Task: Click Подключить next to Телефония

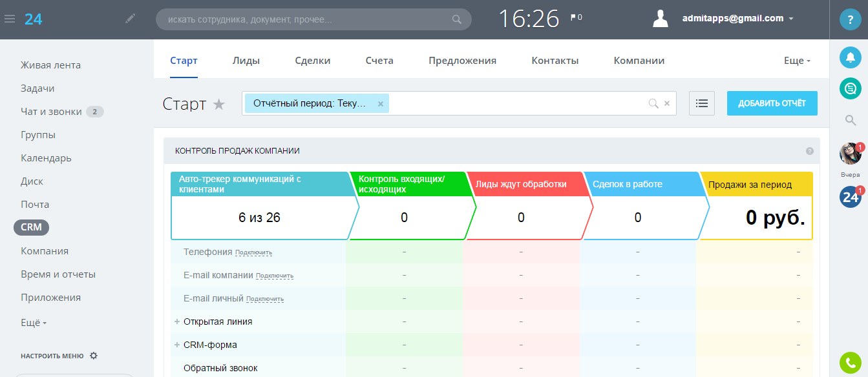Action: click(x=255, y=252)
